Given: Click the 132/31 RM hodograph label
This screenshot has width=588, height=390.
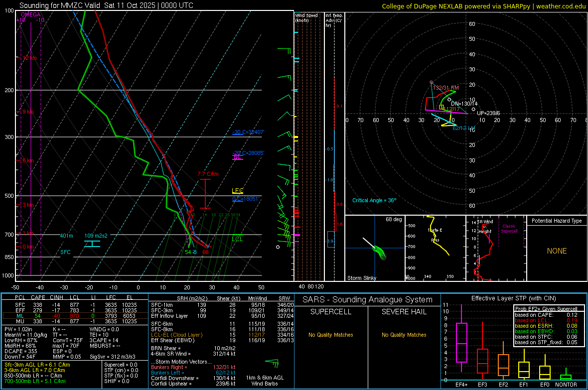Looking at the screenshot, I should point(445,87).
